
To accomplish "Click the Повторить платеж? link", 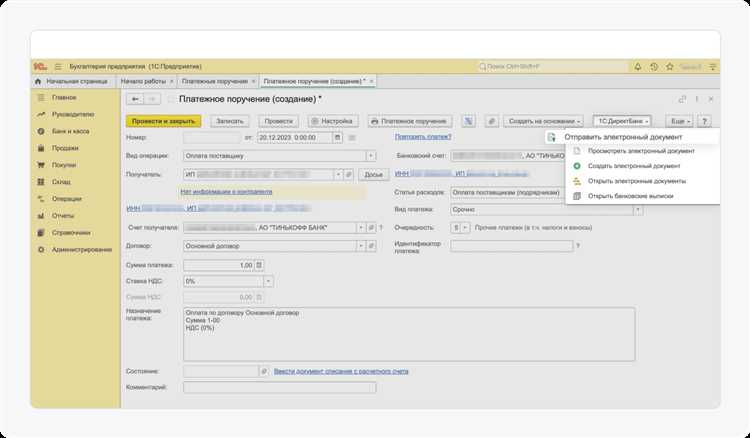I will coord(423,137).
